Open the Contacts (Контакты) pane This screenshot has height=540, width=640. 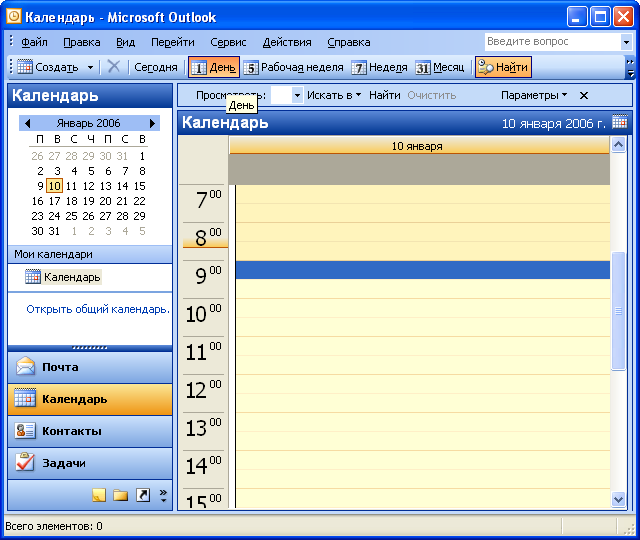[x=90, y=431]
